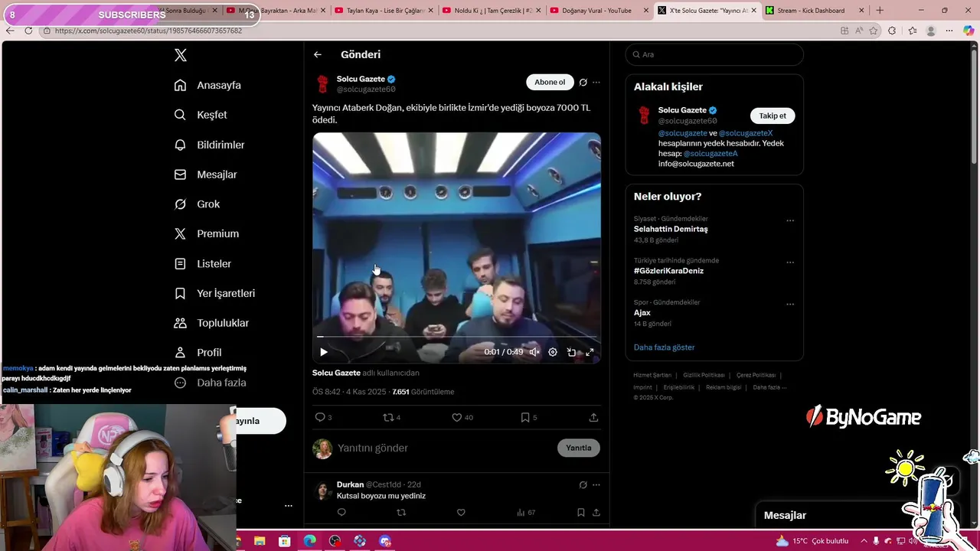Like Durkan's comment
Viewport: 980px width, 551px height.
pyautogui.click(x=461, y=513)
